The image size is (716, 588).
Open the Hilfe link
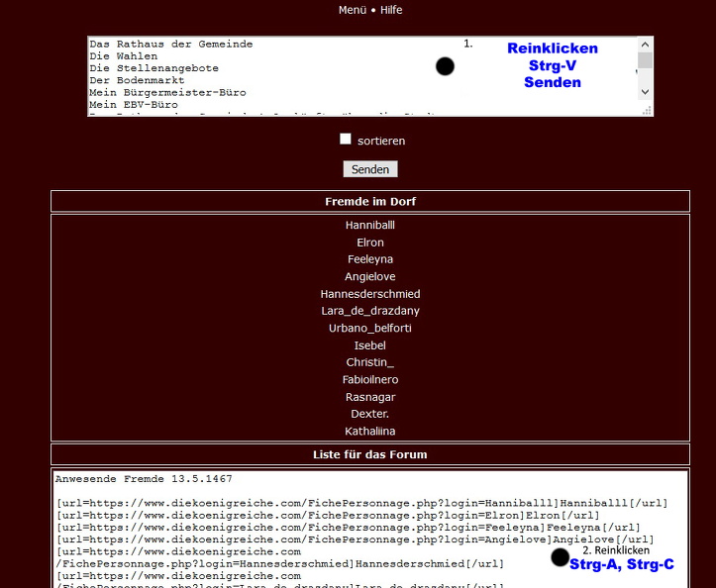click(391, 10)
